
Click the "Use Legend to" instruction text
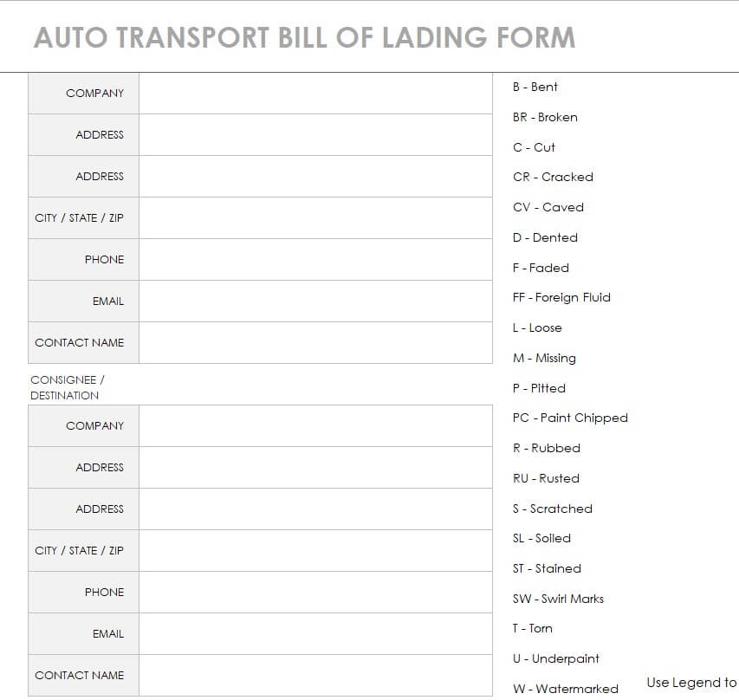pyautogui.click(x=691, y=683)
